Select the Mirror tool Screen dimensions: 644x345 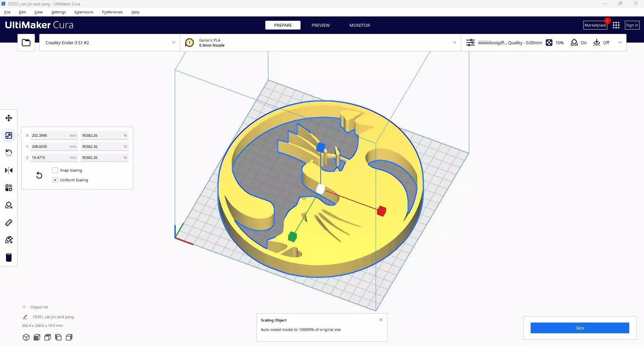point(9,170)
